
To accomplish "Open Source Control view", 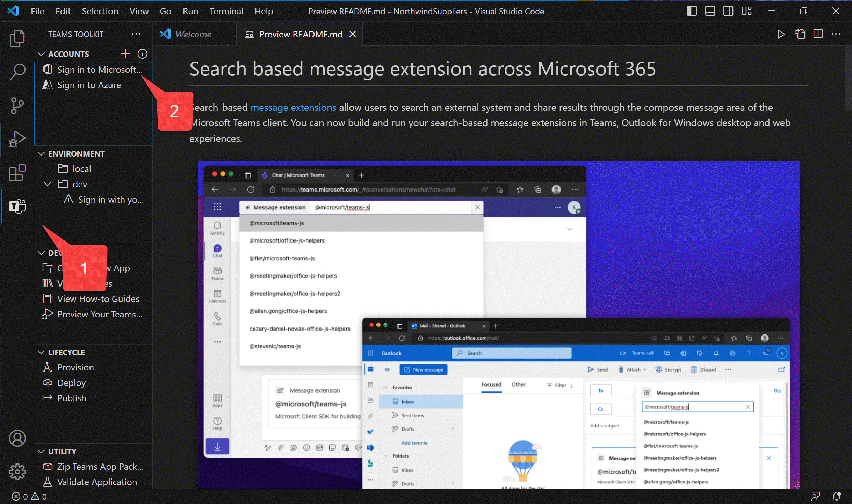I will click(x=17, y=105).
